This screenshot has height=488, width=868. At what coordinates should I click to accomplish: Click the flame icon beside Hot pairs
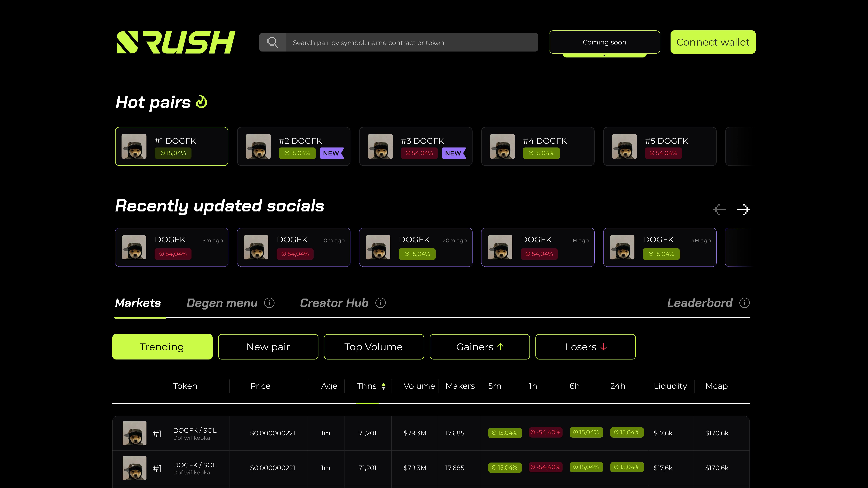(202, 102)
